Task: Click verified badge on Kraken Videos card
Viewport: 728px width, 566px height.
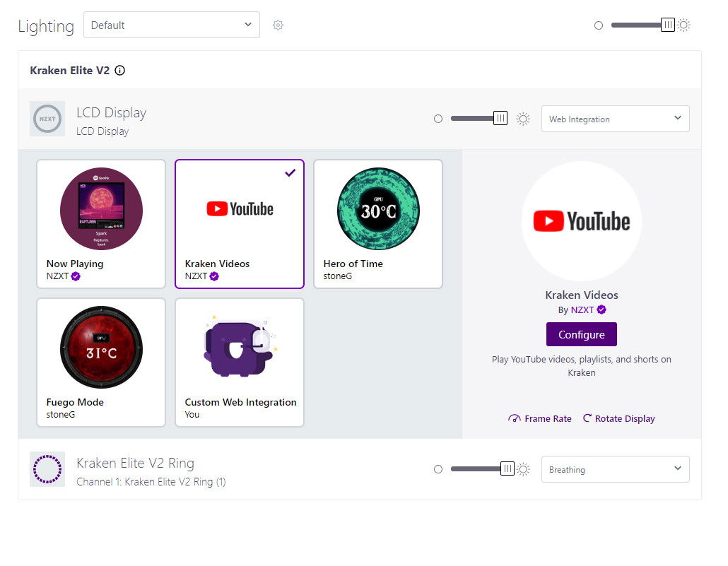Action: click(214, 276)
